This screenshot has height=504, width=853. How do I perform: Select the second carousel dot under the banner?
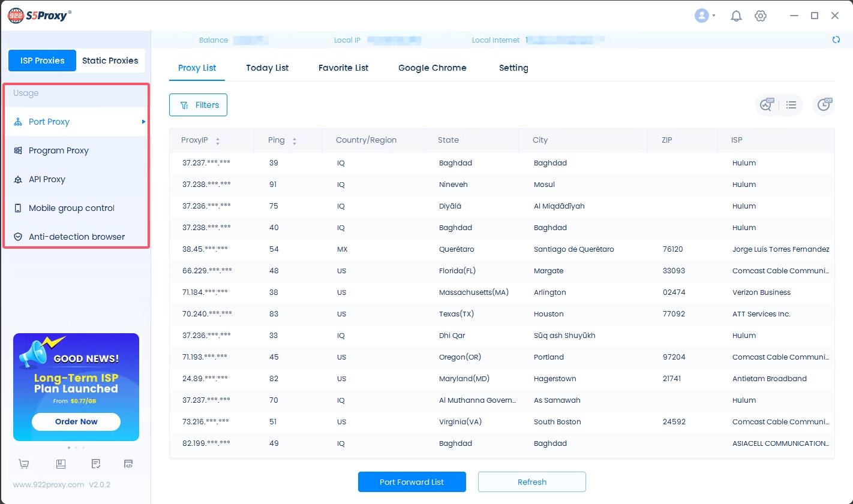[76, 448]
